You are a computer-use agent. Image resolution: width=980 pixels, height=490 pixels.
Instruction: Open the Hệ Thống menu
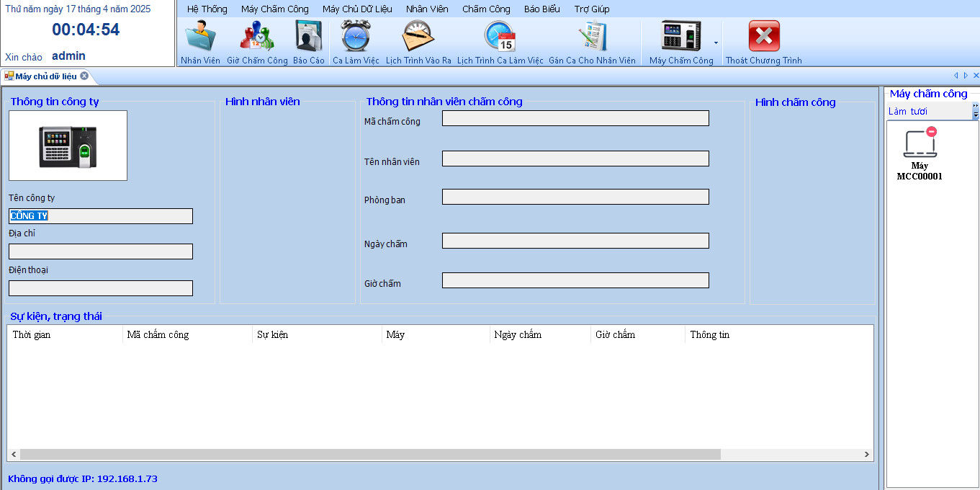tap(207, 9)
